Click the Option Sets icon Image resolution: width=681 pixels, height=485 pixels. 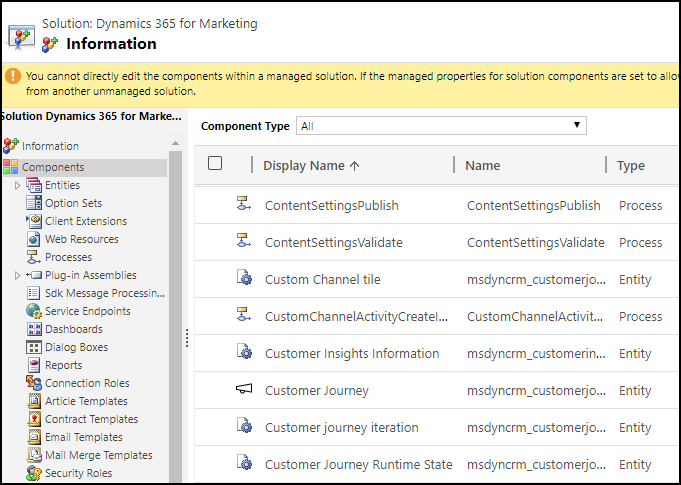coord(34,203)
